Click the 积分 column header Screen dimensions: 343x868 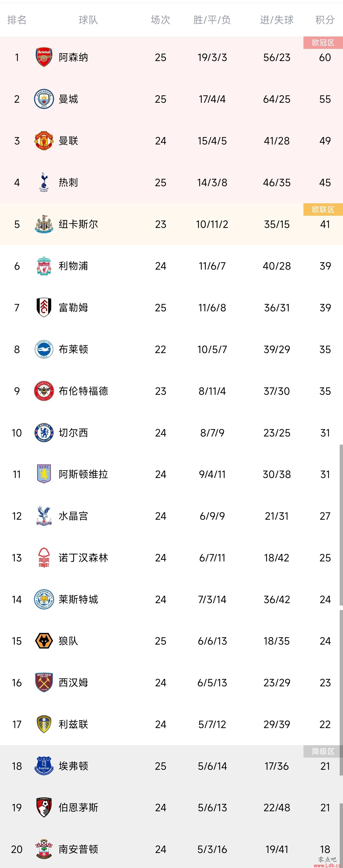pos(325,20)
